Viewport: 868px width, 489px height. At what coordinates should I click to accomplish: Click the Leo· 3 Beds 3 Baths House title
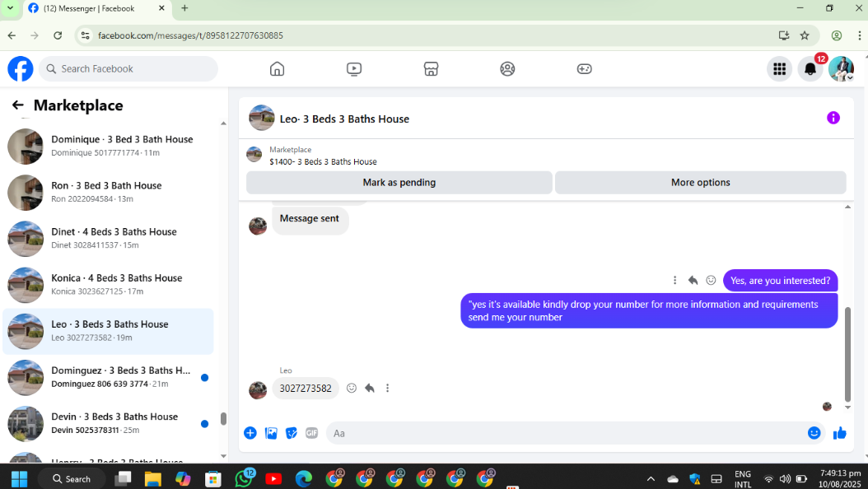coord(344,119)
